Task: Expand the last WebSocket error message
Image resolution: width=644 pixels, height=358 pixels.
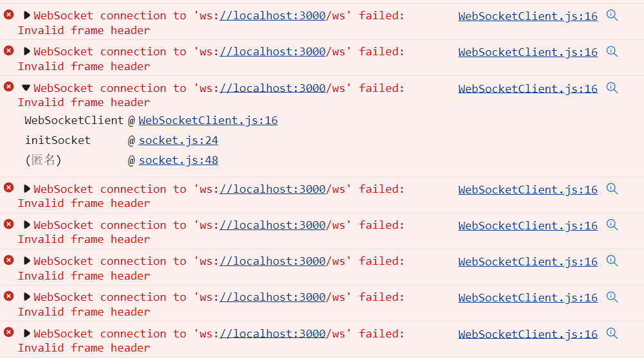Action: [27, 334]
